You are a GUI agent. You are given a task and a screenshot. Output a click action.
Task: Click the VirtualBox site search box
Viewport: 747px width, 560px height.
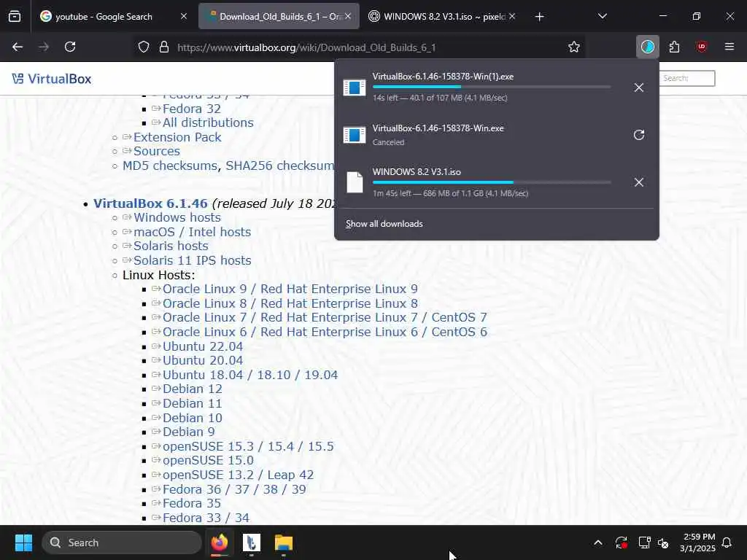point(687,78)
